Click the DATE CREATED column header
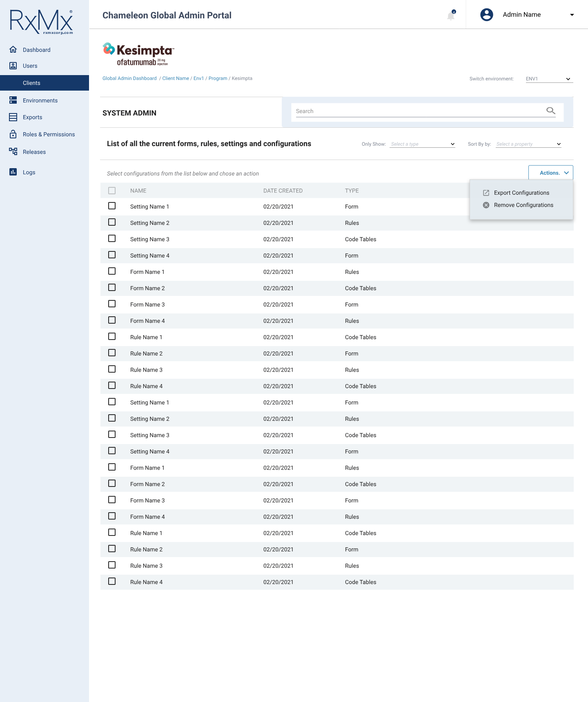The image size is (588, 702). (x=283, y=191)
